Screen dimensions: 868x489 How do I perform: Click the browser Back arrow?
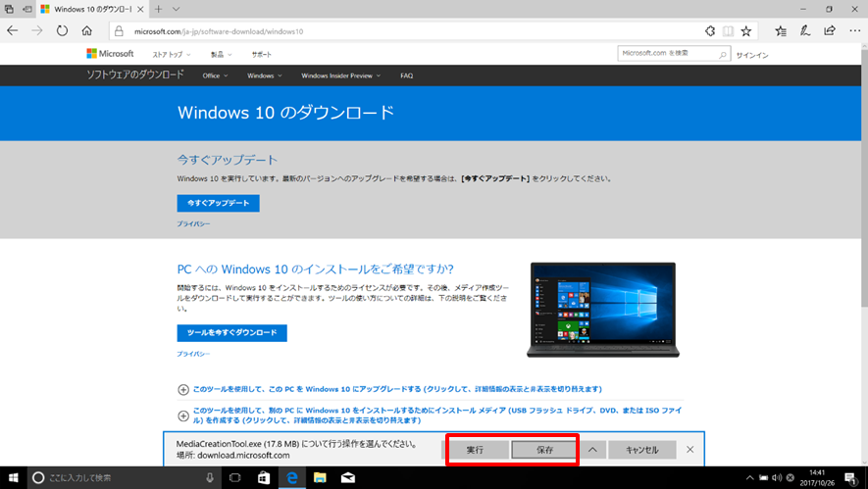pos(12,31)
